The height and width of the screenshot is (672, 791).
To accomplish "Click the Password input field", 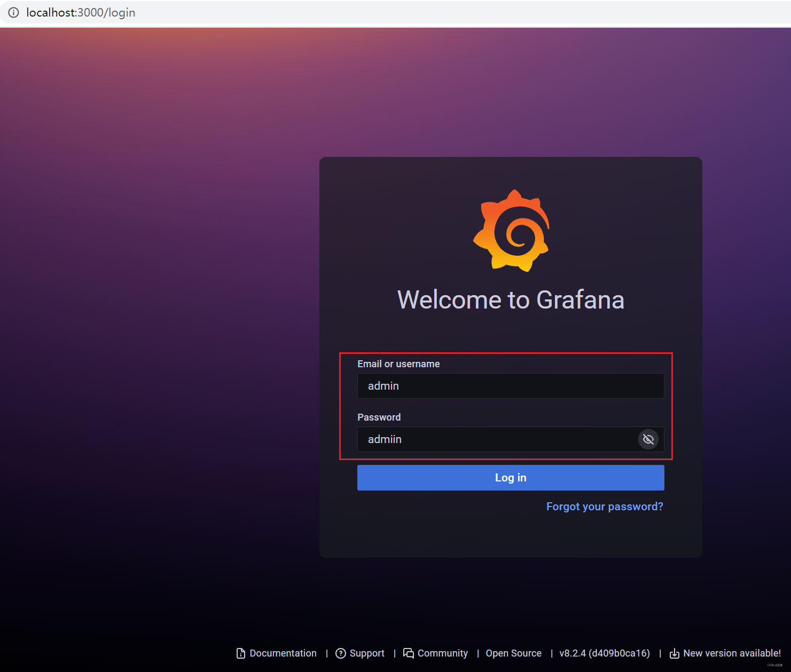I will click(x=511, y=439).
